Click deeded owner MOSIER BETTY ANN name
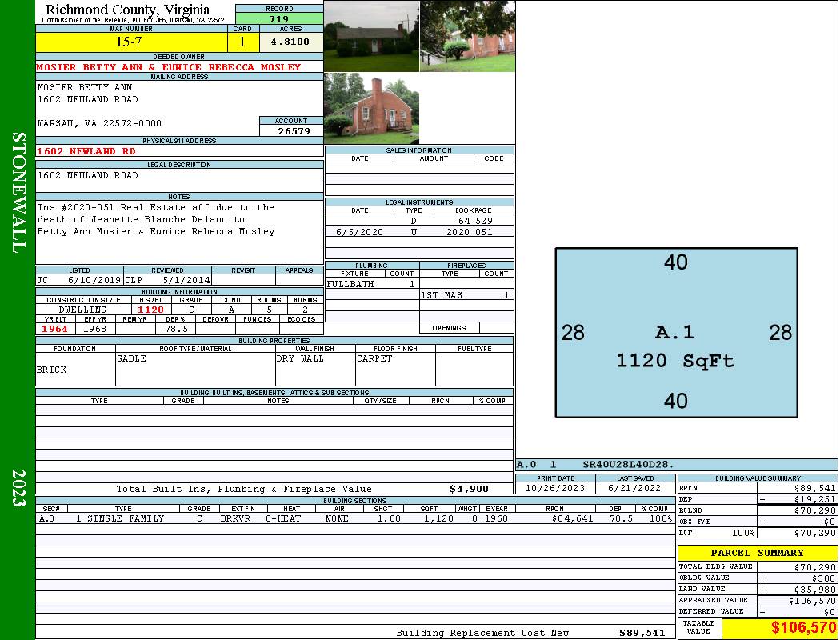This screenshot has width=840, height=640. coord(169,67)
